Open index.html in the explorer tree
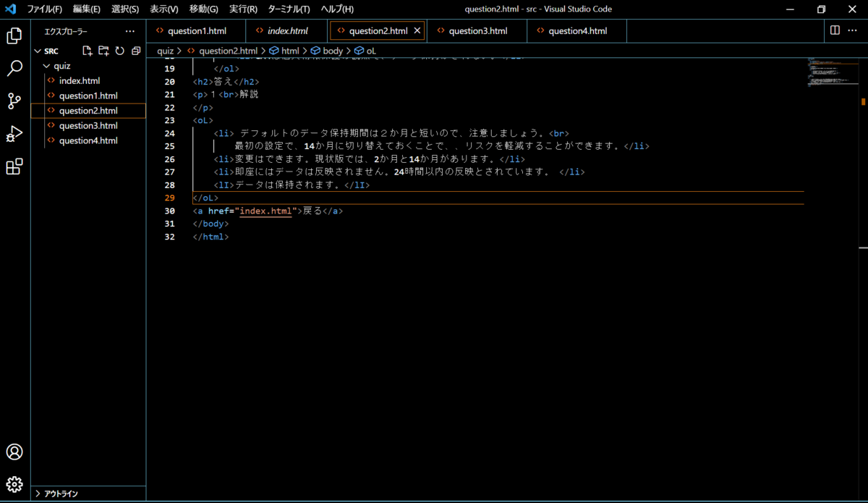This screenshot has height=503, width=868. click(x=88, y=81)
